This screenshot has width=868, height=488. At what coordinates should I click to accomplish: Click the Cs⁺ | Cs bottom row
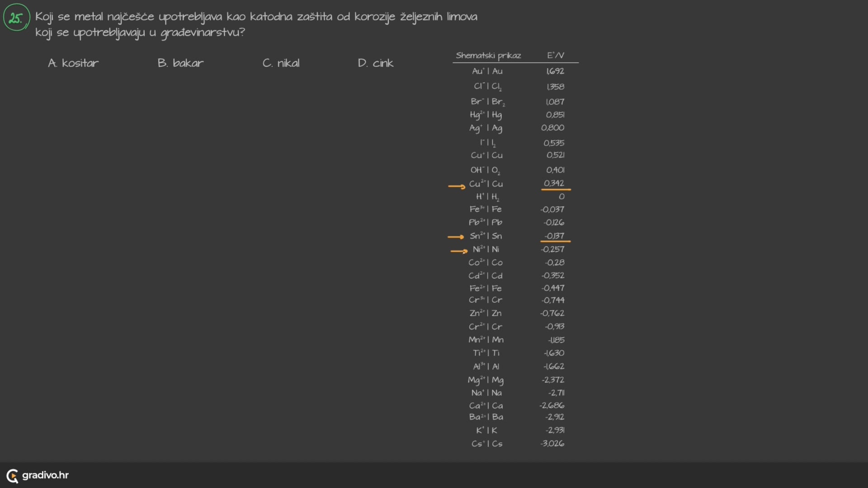(x=487, y=444)
